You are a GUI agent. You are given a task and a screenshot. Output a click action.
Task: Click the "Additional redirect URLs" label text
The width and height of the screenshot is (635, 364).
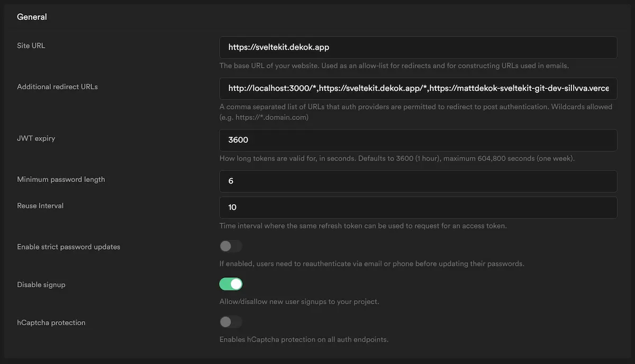point(57,87)
